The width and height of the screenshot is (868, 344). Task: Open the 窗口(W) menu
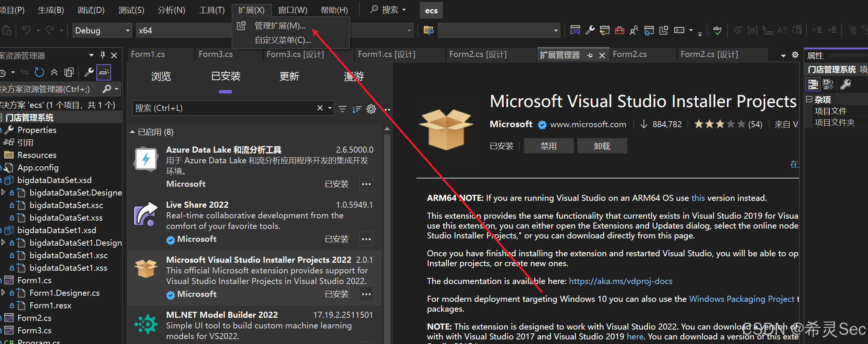tap(293, 10)
